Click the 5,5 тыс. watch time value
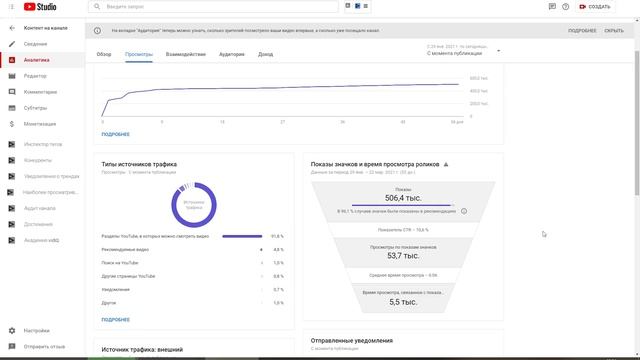The height and width of the screenshot is (360, 640). (x=403, y=302)
